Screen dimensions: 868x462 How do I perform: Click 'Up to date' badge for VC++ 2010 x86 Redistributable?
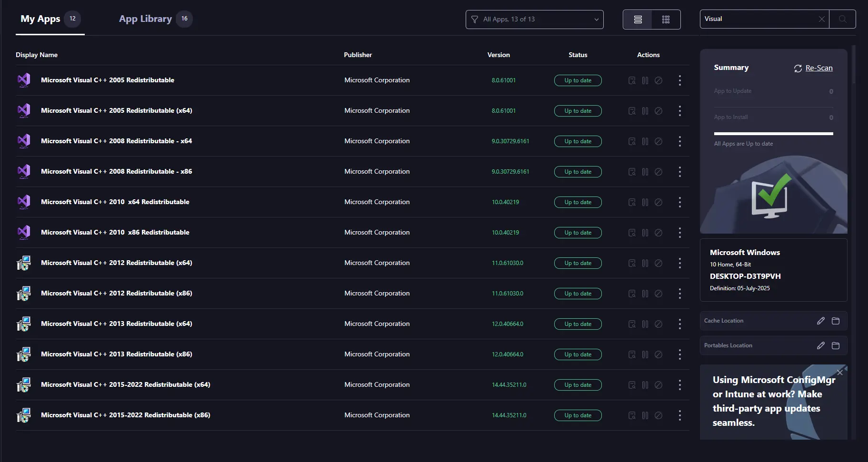578,233
